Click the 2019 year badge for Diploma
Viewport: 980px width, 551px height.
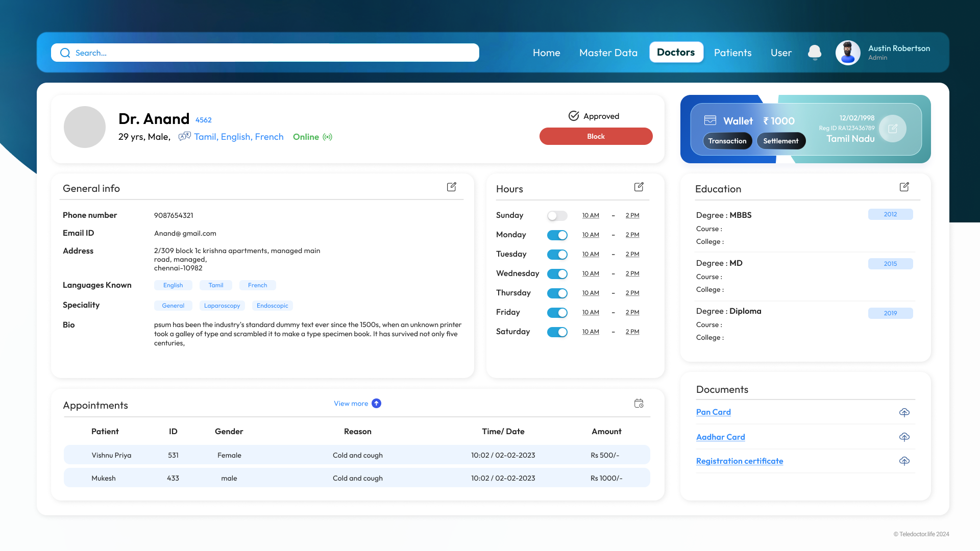[890, 313]
